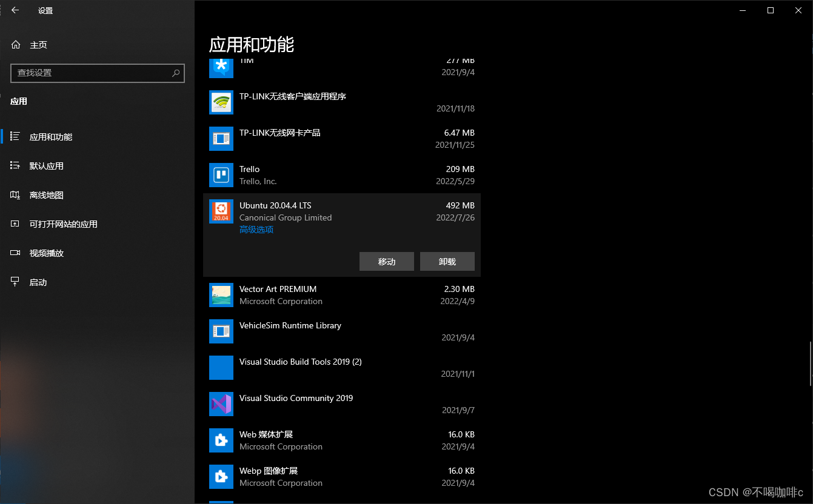Select VehicleSim Runtime Library name

(x=290, y=325)
